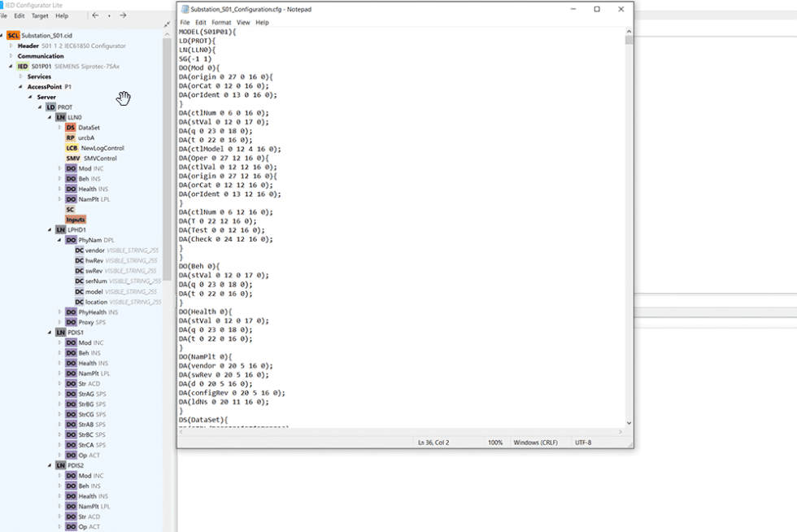Click the Notepad vertical scrollbar
This screenshot has width=797, height=532.
click(x=629, y=228)
